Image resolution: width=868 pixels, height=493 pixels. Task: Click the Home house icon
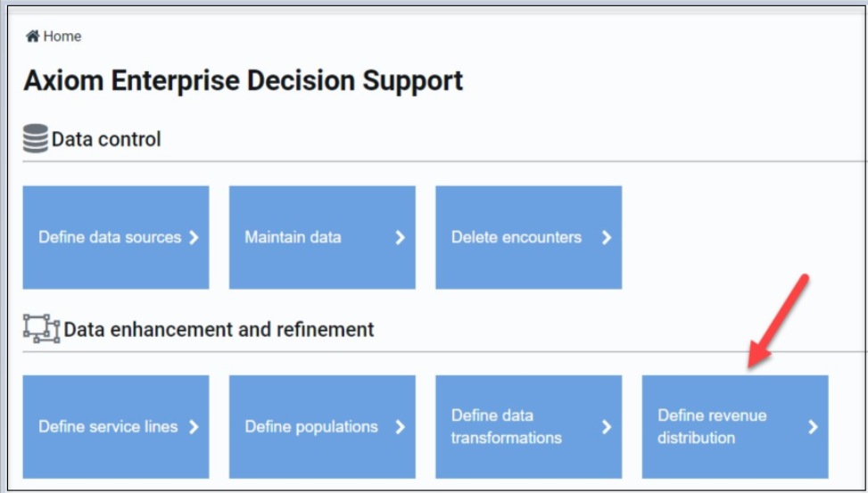tap(33, 37)
